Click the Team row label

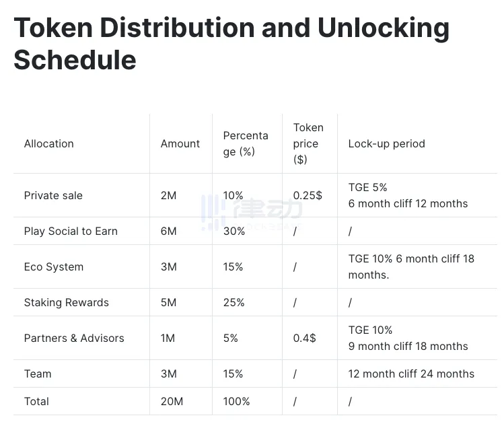click(38, 374)
